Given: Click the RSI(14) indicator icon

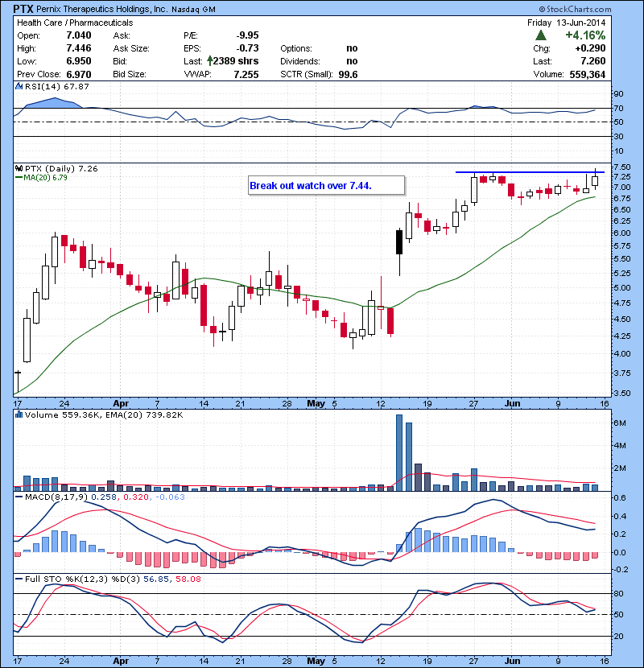Looking at the screenshot, I should [x=19, y=86].
